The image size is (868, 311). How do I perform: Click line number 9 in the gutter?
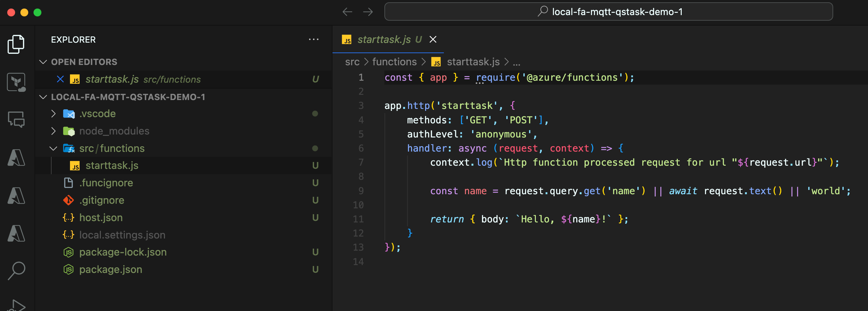click(x=361, y=191)
